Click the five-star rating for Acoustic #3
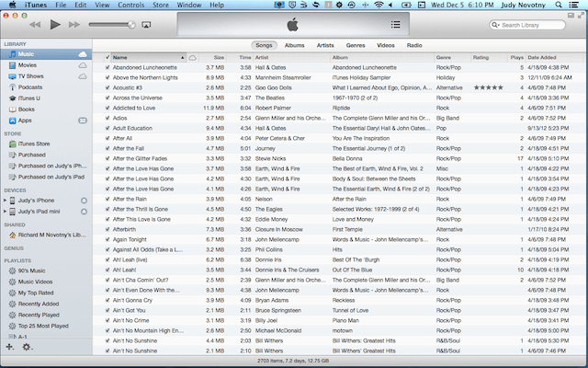 point(488,88)
